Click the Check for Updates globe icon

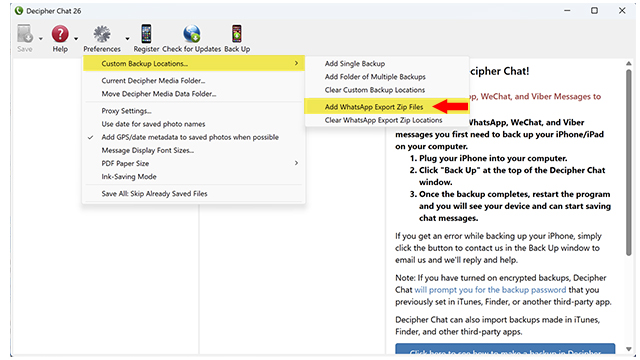point(191,34)
